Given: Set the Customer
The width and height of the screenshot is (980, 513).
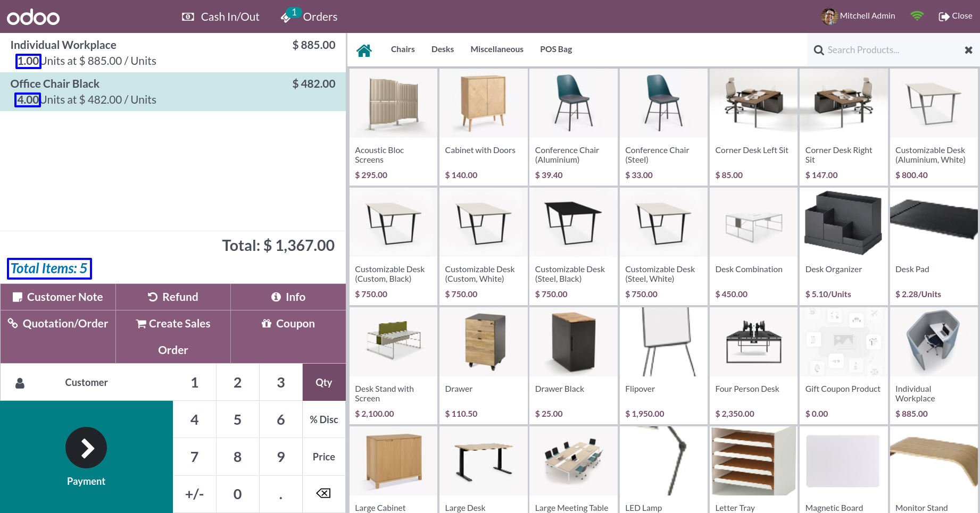Looking at the screenshot, I should coord(87,382).
